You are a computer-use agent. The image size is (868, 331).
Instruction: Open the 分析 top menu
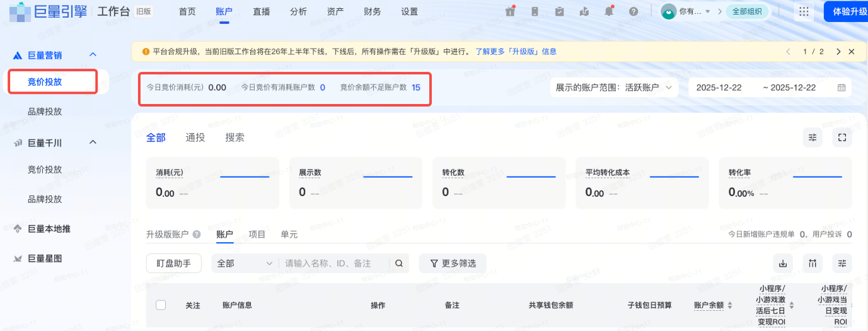[299, 11]
